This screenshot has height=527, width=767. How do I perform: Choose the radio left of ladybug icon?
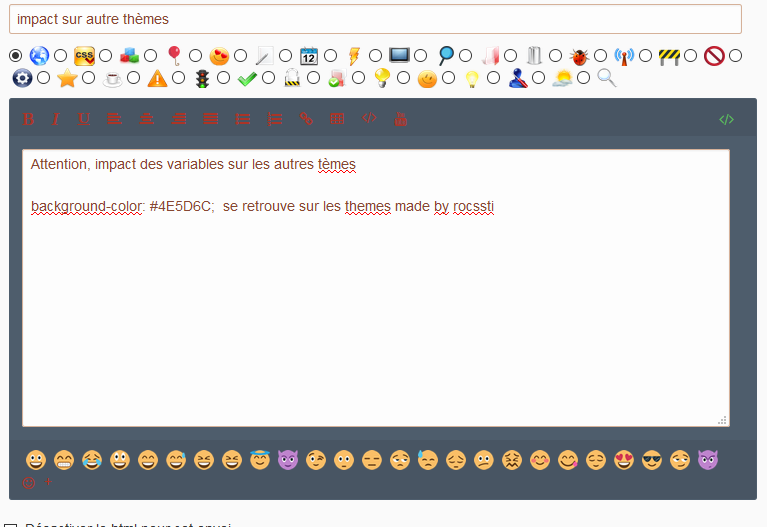click(556, 55)
